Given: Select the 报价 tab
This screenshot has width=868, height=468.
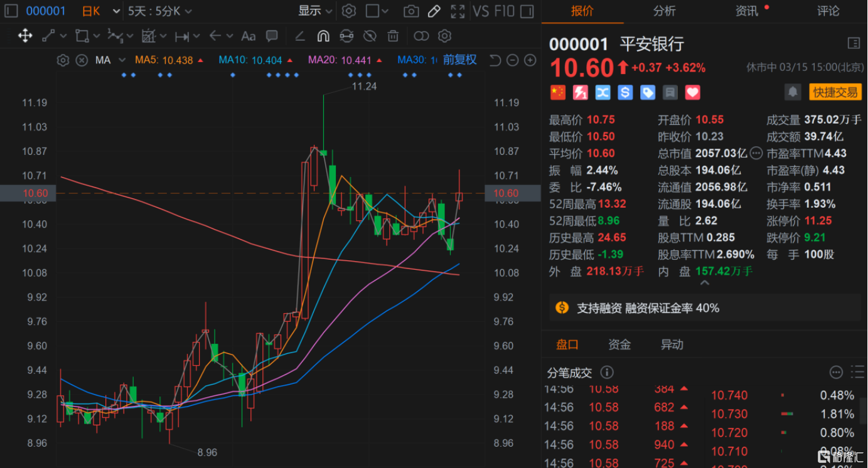Looking at the screenshot, I should [x=582, y=11].
